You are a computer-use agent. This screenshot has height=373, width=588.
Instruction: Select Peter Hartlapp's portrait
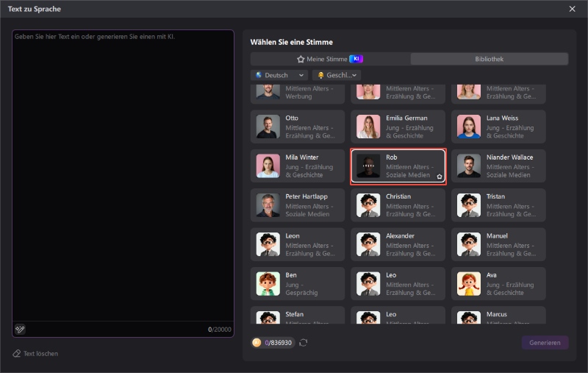click(268, 205)
